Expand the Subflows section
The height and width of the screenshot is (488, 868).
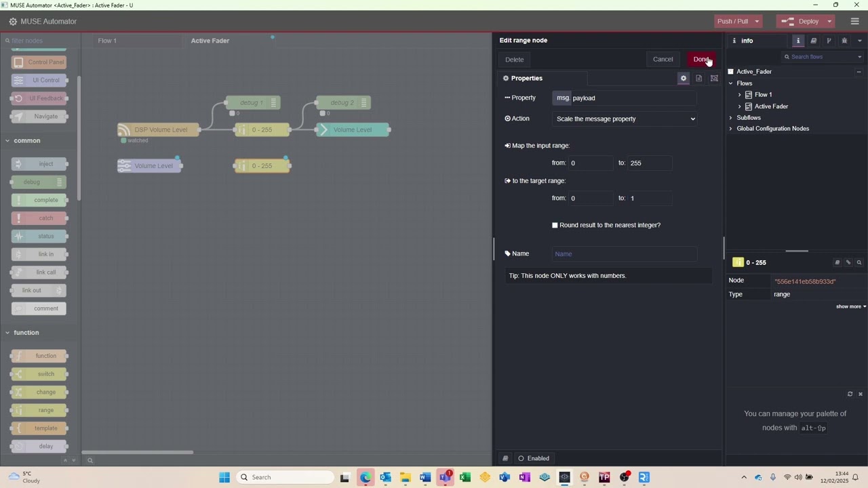click(x=730, y=118)
